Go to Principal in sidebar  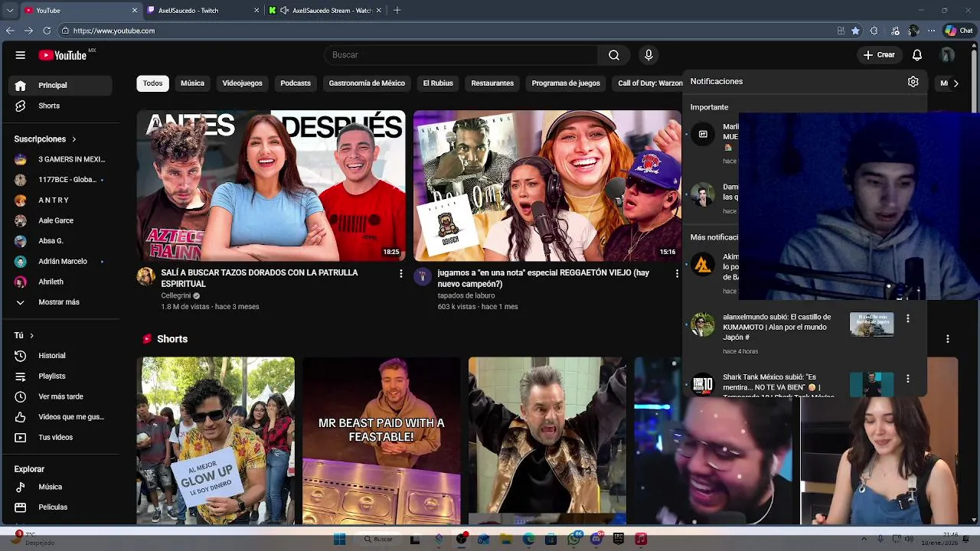[x=61, y=85]
